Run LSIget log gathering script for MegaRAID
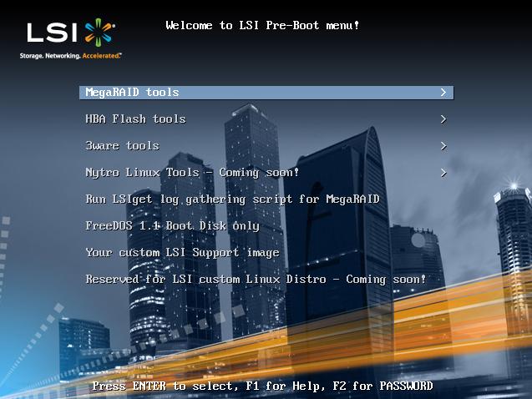The height and width of the screenshot is (399, 532). point(232,199)
